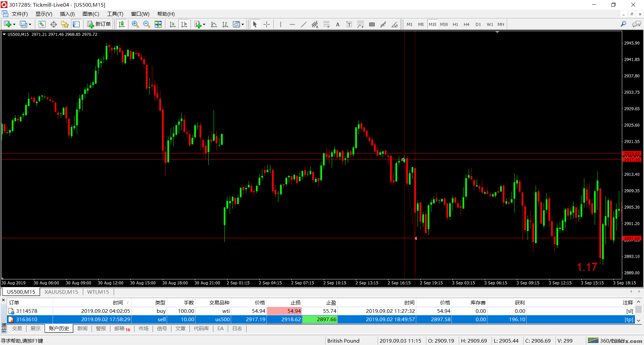Select the crosshair tool
The width and height of the screenshot is (644, 345).
(x=267, y=24)
